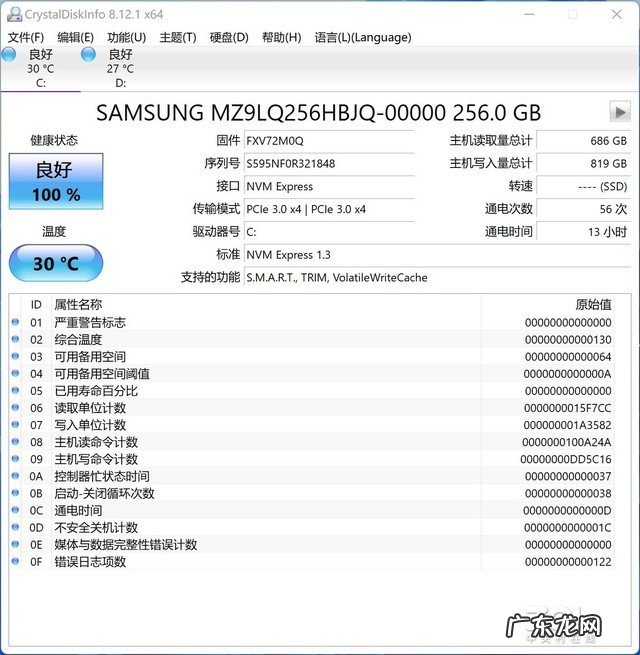Click the CrystalDiskInfo title bar icon
The width and height of the screenshot is (640, 655).
click(14, 15)
